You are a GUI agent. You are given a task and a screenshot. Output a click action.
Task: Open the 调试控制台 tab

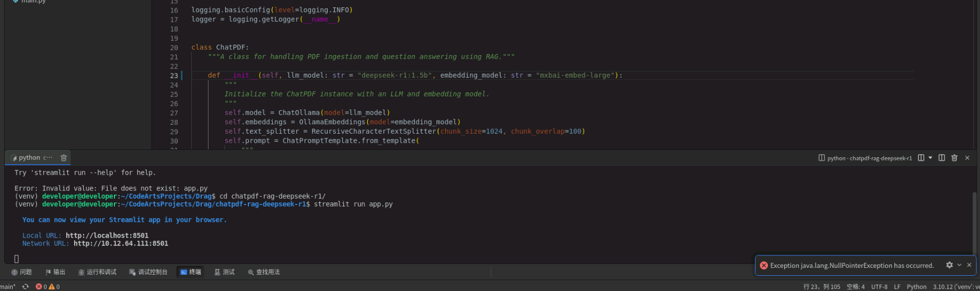(x=148, y=272)
